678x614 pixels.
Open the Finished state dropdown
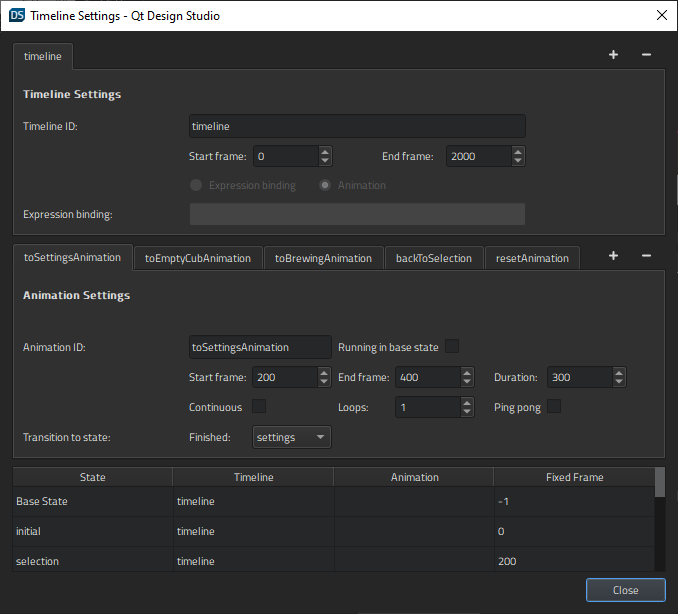291,437
